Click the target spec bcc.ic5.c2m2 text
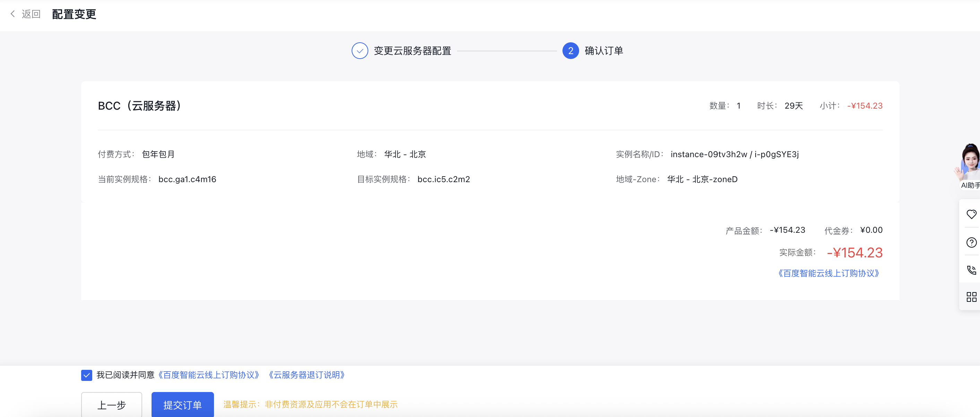Viewport: 980px width, 417px height. (444, 179)
